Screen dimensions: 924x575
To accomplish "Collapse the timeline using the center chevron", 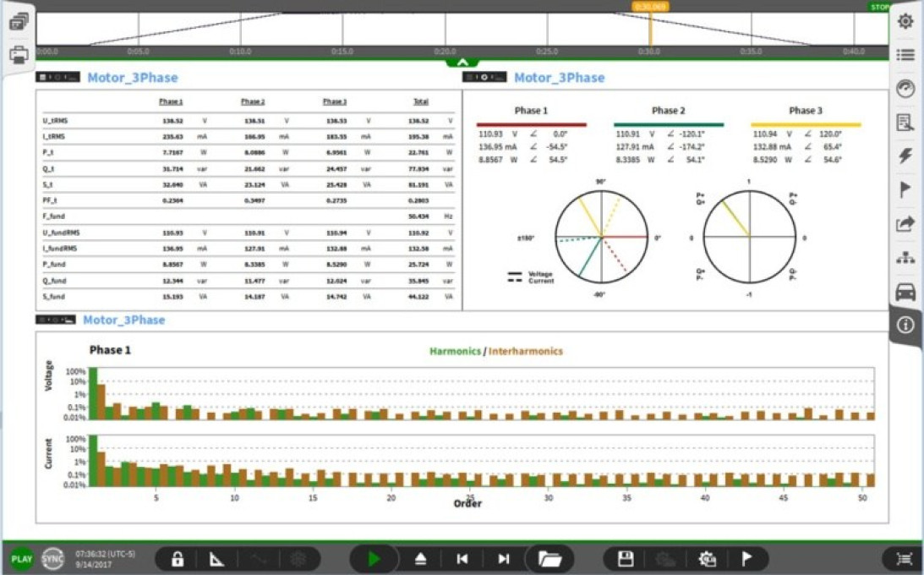I will (x=462, y=63).
